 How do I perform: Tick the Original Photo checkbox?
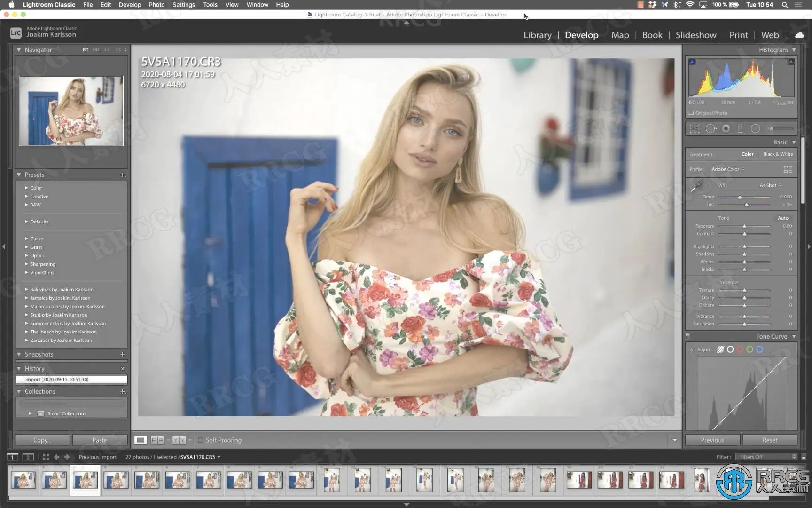click(691, 113)
